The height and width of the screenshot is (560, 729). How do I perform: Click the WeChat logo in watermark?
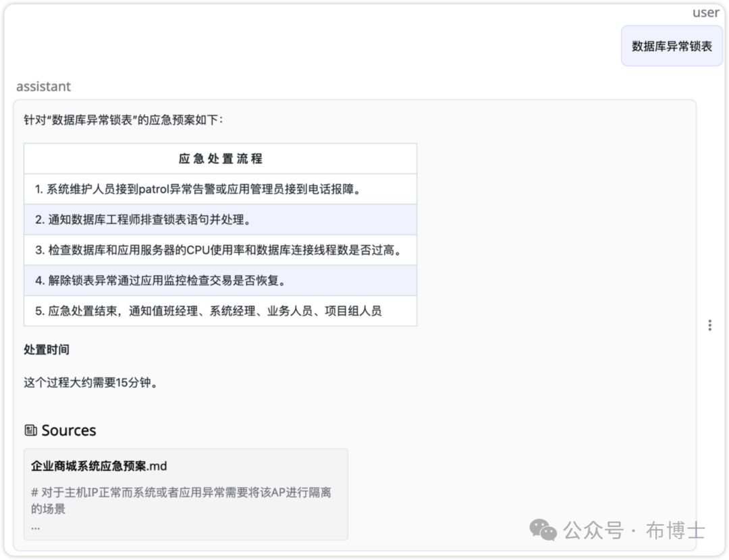(543, 530)
